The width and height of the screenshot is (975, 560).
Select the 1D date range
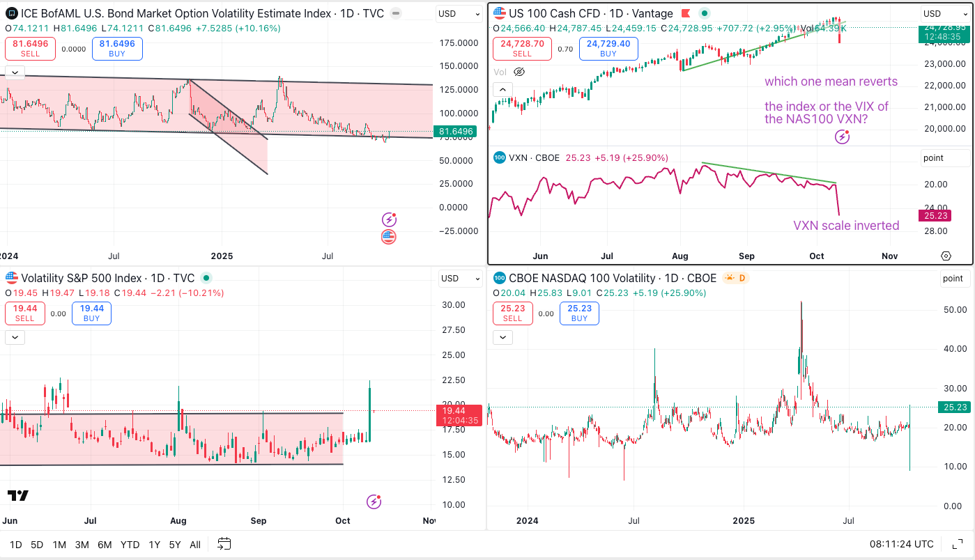15,545
